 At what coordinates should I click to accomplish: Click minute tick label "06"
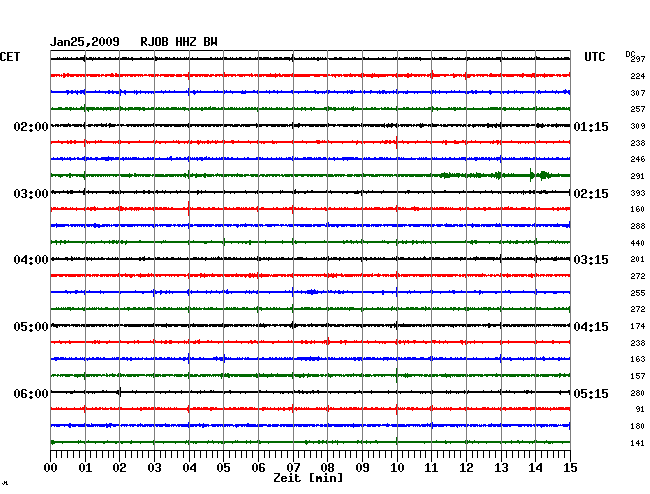tap(258, 468)
